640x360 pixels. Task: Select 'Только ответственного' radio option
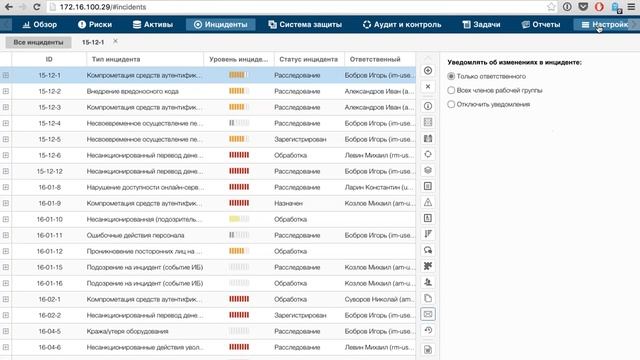[x=451, y=76]
